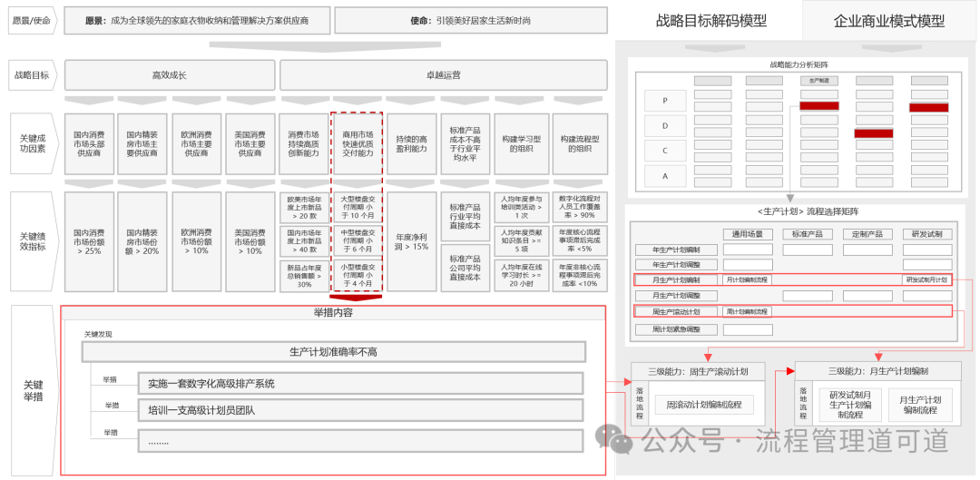Click the 关键成功因素 arrow label
The image size is (980, 480).
click(30, 142)
